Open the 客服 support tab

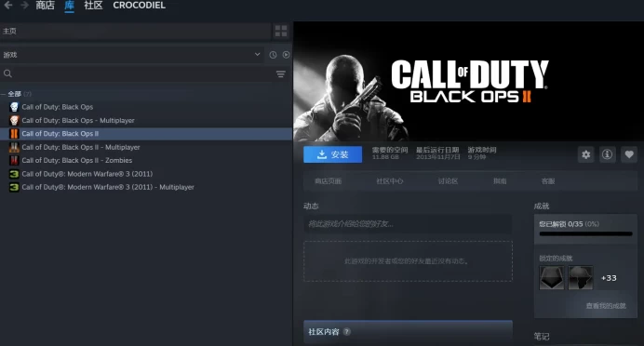point(548,181)
